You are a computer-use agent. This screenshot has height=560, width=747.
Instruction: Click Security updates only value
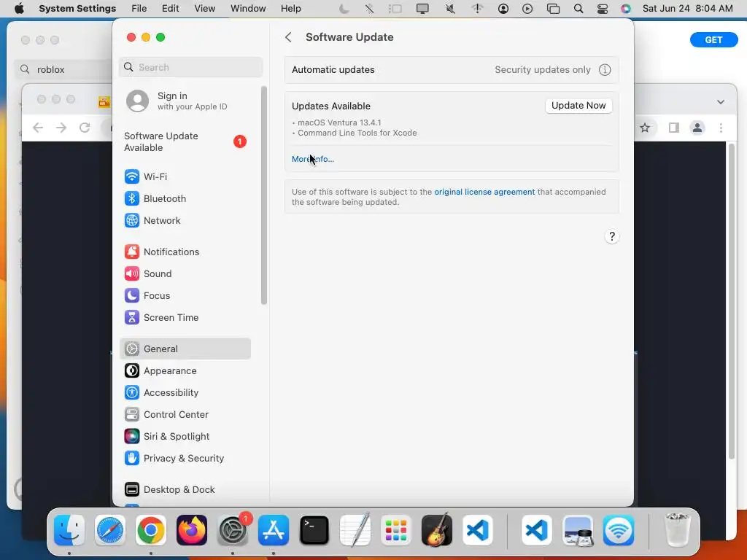(542, 70)
